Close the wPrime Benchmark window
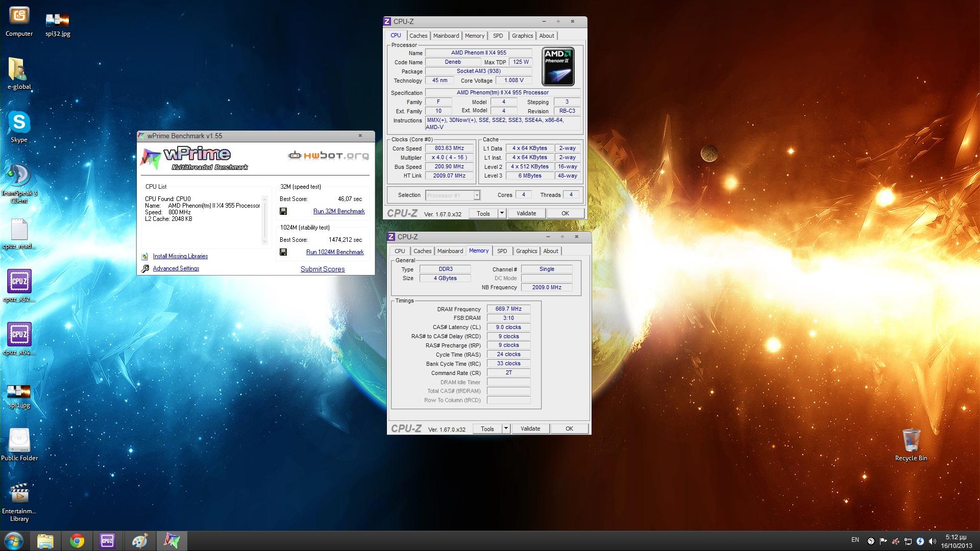 360,136
